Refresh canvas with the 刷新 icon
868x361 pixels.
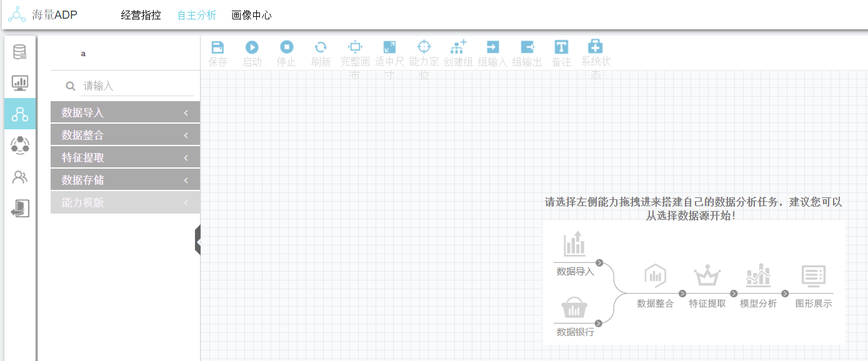(321, 47)
